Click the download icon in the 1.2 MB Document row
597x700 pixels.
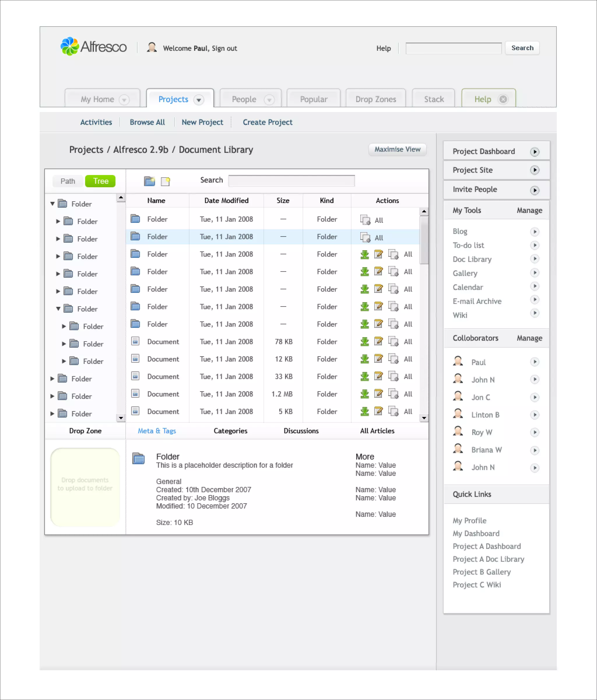[365, 393]
